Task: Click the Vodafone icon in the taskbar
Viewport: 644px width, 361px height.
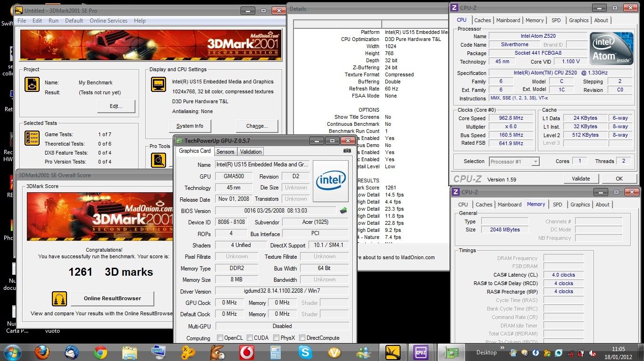Action: tap(247, 352)
